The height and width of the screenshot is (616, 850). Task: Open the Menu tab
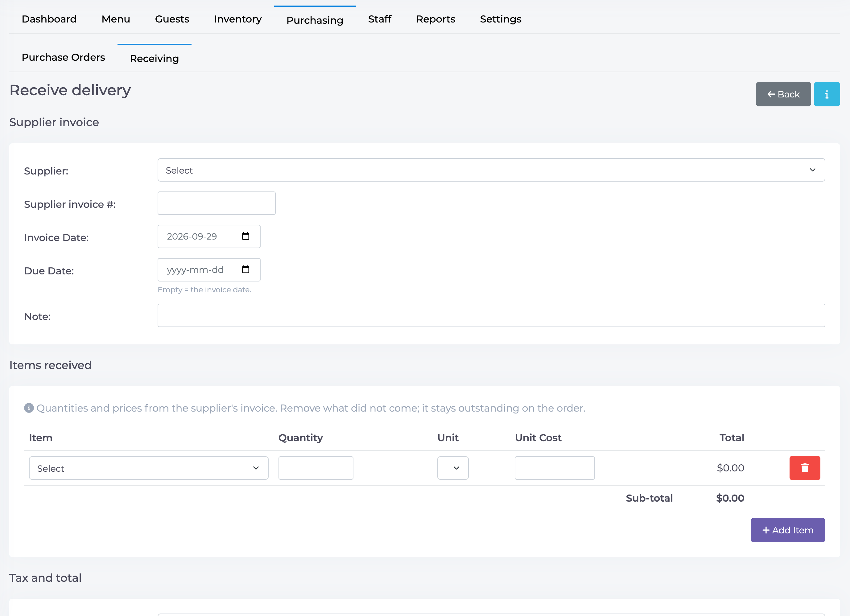pyautogui.click(x=116, y=19)
